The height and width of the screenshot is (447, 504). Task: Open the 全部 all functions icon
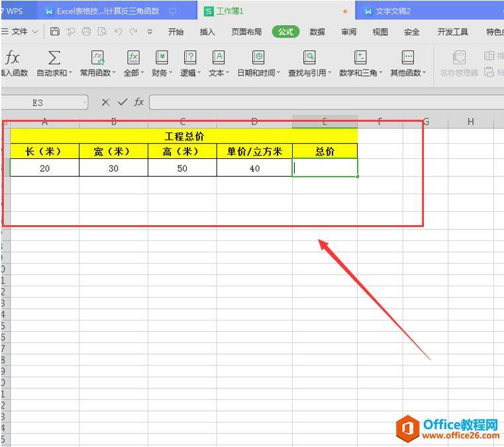click(133, 58)
